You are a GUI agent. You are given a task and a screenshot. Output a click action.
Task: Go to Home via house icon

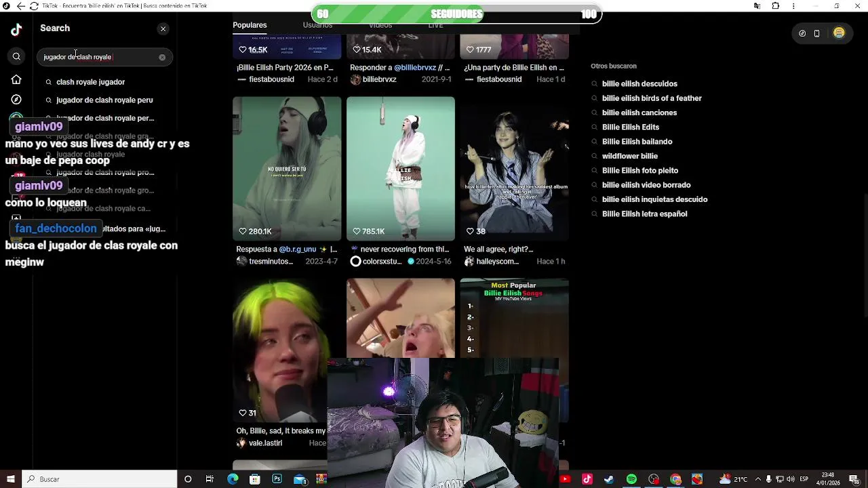(16, 79)
